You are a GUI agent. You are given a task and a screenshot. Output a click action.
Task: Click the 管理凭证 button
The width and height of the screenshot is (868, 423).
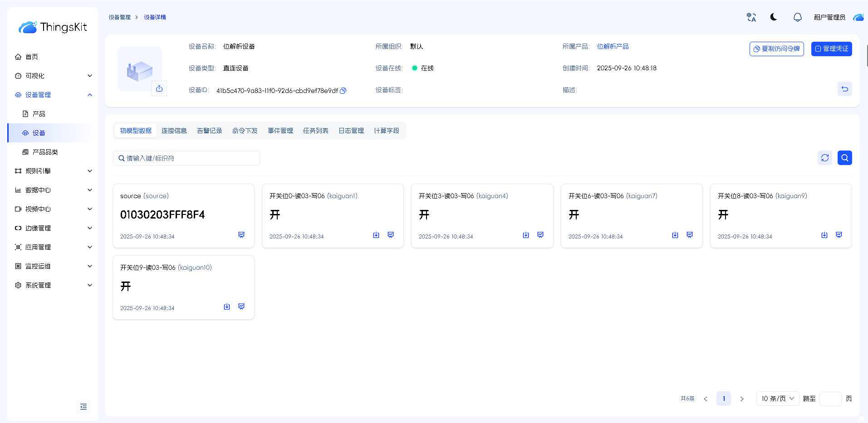[x=831, y=49]
